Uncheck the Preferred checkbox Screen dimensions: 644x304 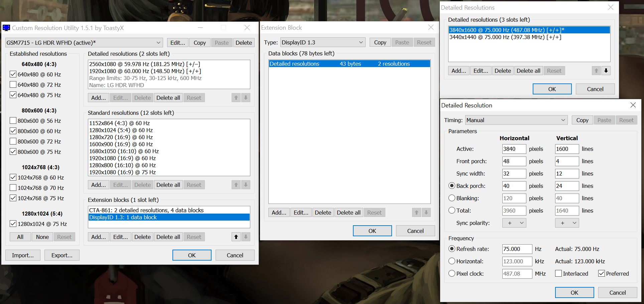(x=602, y=274)
